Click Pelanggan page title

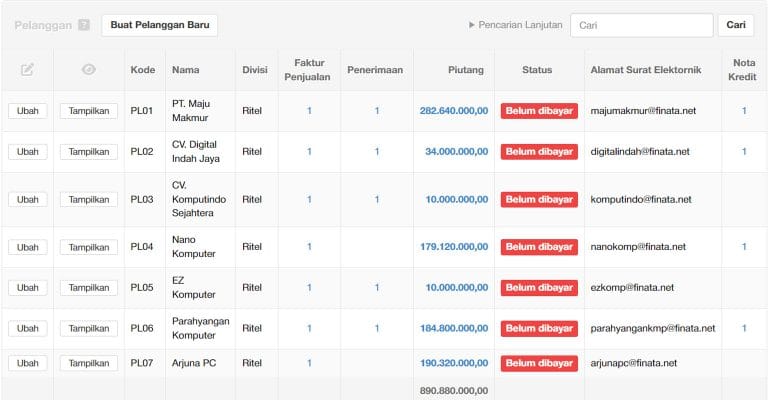43,25
